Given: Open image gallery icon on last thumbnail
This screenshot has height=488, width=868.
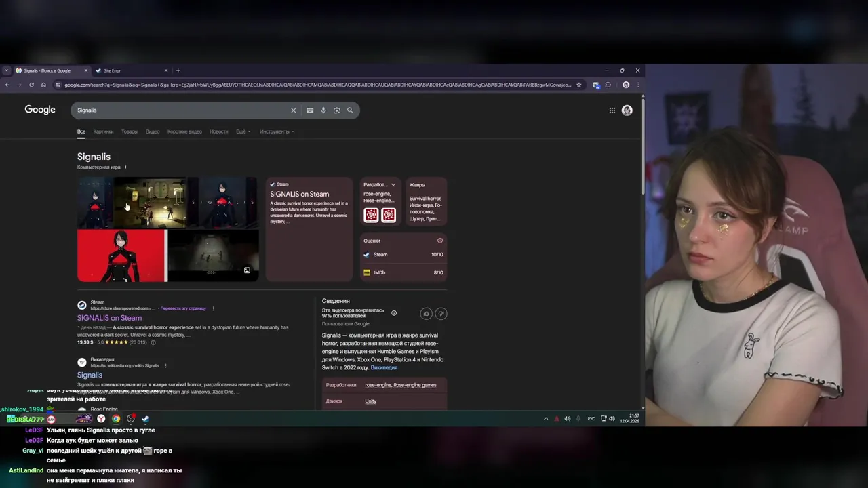Looking at the screenshot, I should pyautogui.click(x=247, y=270).
